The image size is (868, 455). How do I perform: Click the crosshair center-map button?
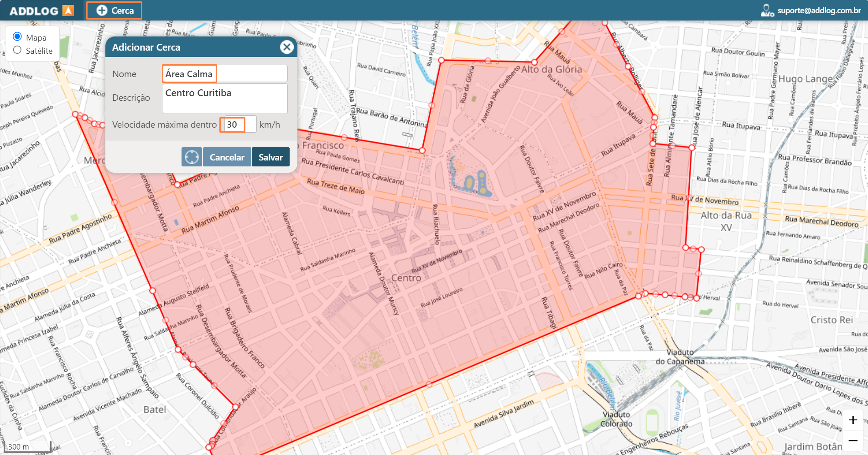[x=192, y=157]
